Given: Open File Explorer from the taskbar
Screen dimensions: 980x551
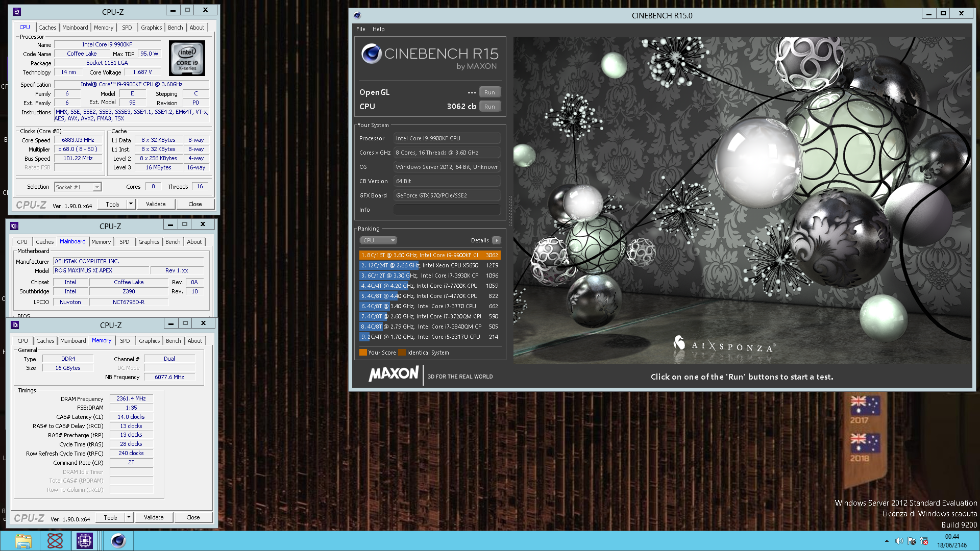Looking at the screenshot, I should (x=23, y=541).
